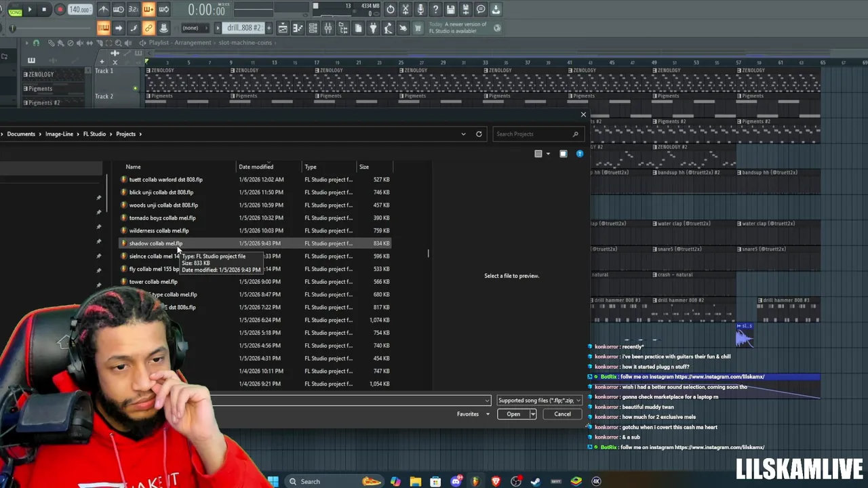Toggle typing keyboard to piano

click(104, 28)
